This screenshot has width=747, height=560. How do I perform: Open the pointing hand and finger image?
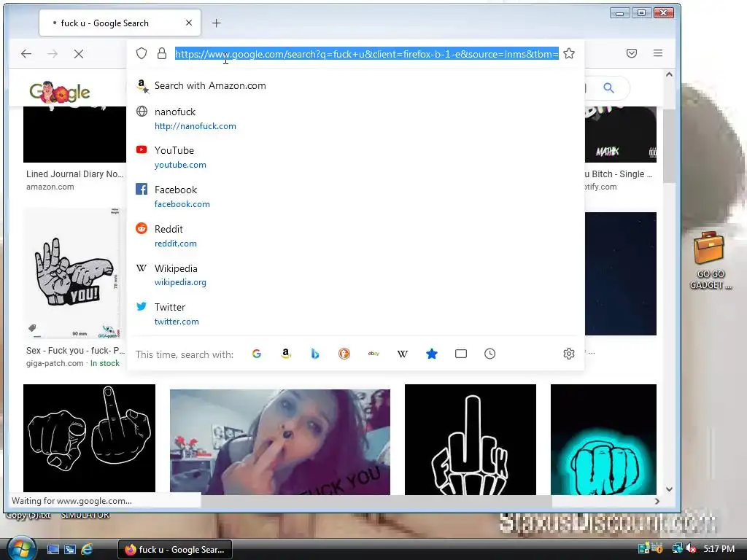pos(89,438)
